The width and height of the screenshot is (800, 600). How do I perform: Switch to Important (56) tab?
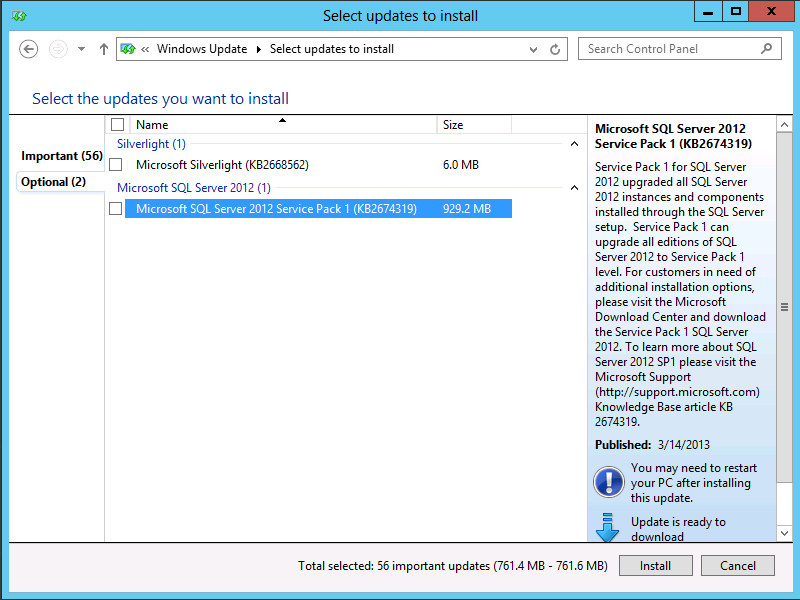[x=62, y=156]
